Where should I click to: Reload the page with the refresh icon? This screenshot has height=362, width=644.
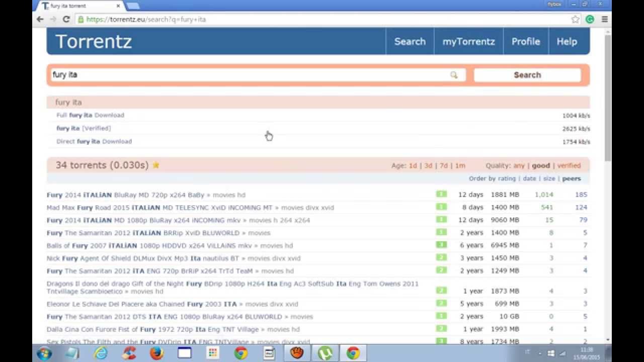point(66,19)
